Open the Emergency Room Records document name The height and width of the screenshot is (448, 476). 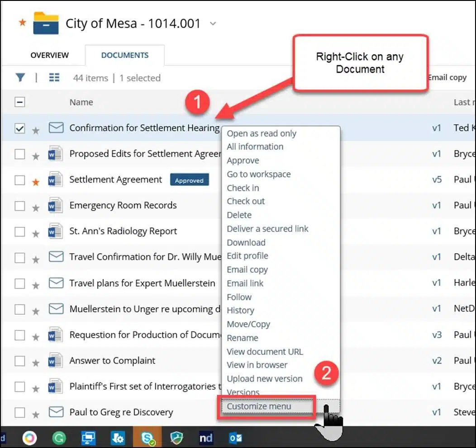coord(123,205)
